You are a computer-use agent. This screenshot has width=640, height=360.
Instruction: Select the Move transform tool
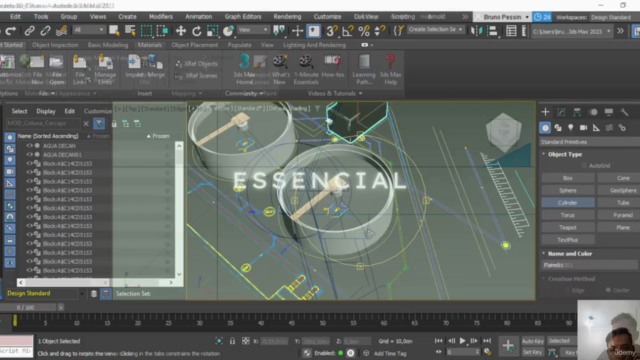(180, 31)
